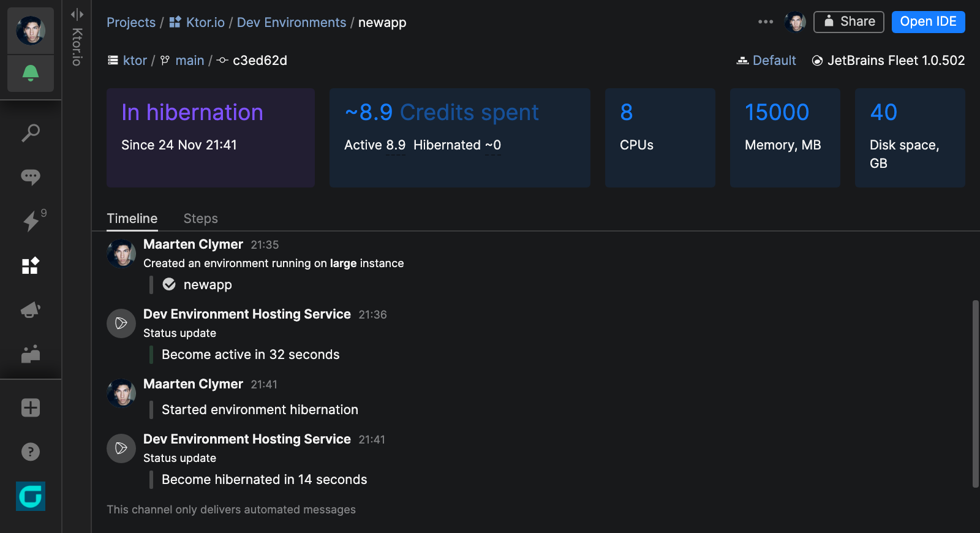Image resolution: width=980 pixels, height=533 pixels.
Task: Click the 21:36 timestamp
Action: (373, 315)
